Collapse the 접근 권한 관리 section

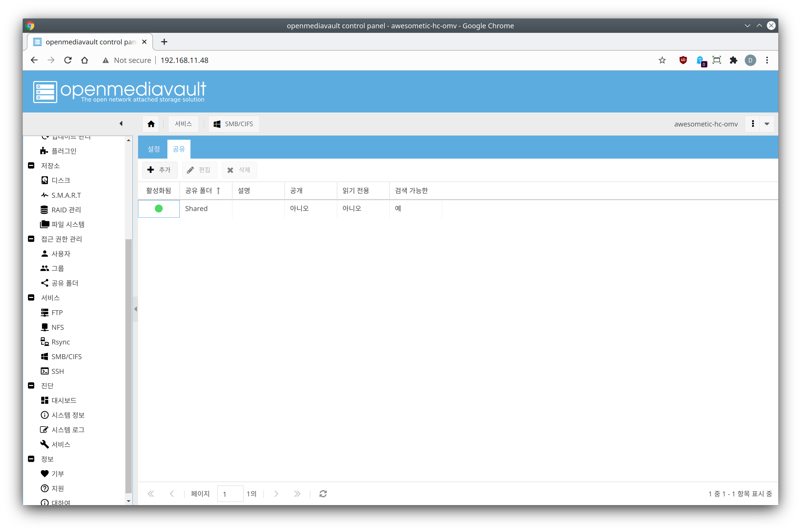(31, 239)
